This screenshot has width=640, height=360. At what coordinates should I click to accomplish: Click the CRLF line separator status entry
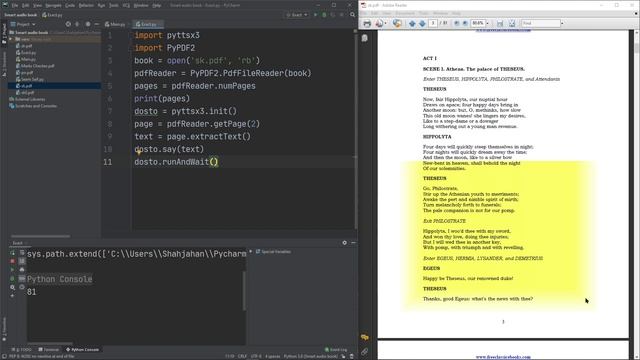point(242,356)
